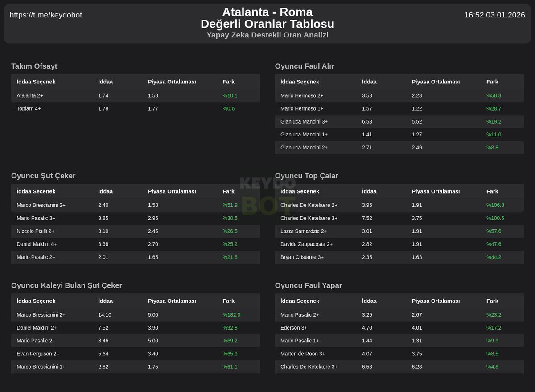Select the Yapay Zeka Destekli Oran Analizi subtitle
The height and width of the screenshot is (392, 535).
point(267,35)
